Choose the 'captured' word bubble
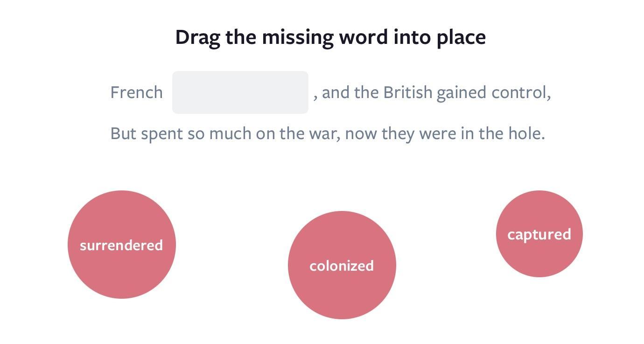 coord(539,234)
